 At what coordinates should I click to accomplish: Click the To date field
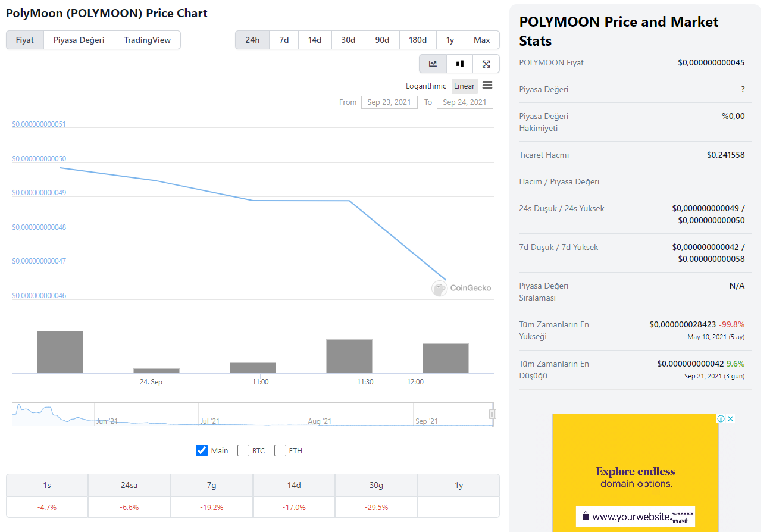464,102
